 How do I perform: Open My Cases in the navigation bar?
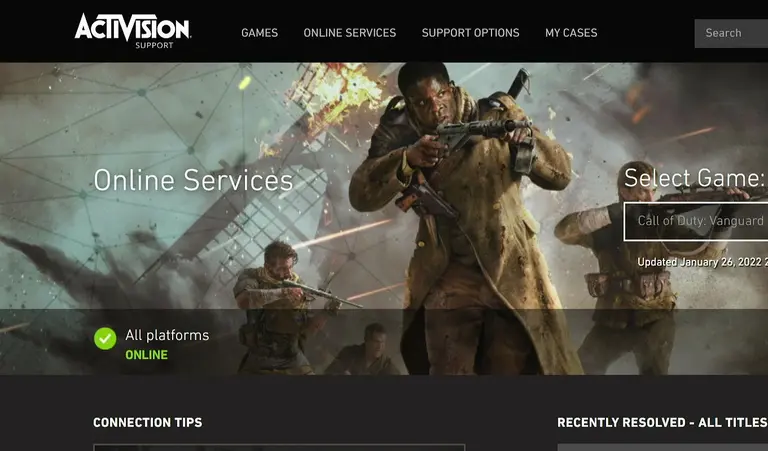pyautogui.click(x=571, y=33)
